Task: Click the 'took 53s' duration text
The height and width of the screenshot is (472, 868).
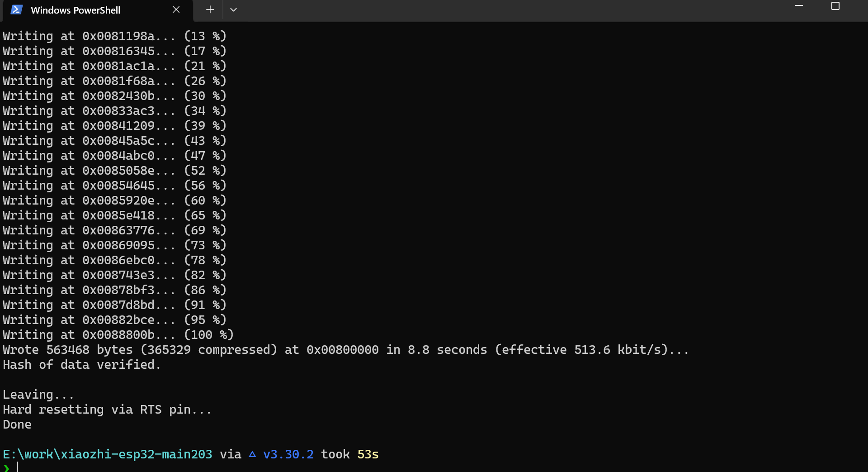Action: click(x=349, y=454)
